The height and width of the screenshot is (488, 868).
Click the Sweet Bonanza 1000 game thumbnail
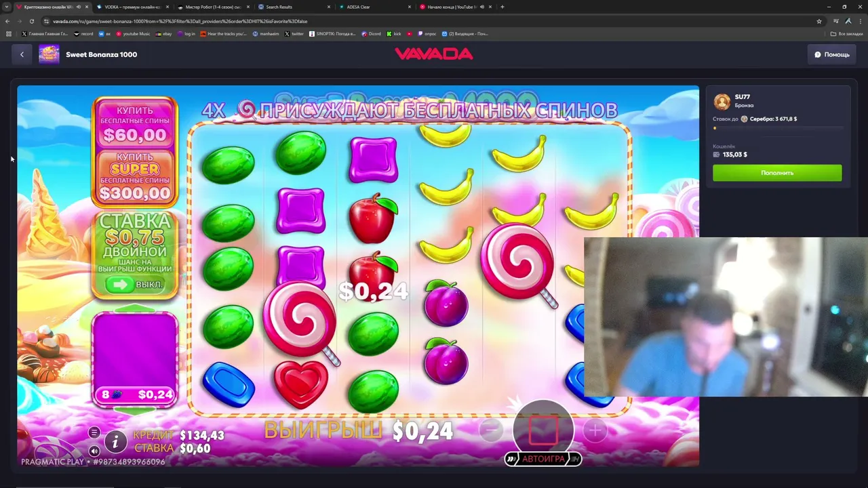49,54
